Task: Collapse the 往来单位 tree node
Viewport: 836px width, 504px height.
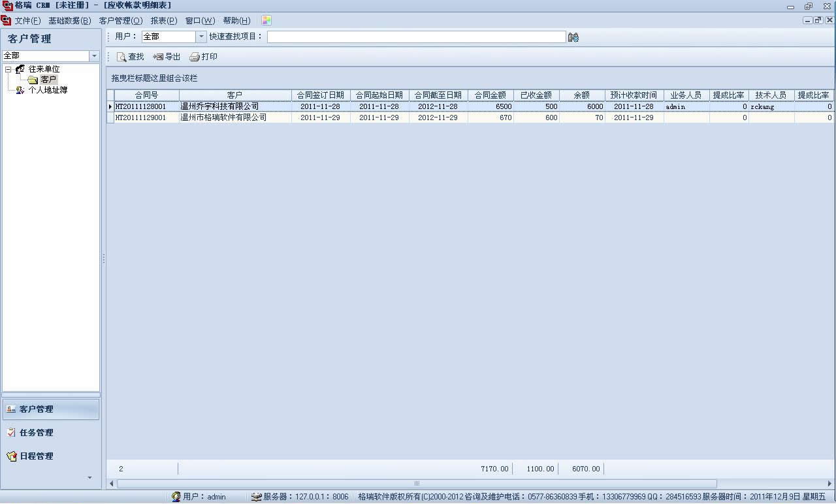Action: 8,69
